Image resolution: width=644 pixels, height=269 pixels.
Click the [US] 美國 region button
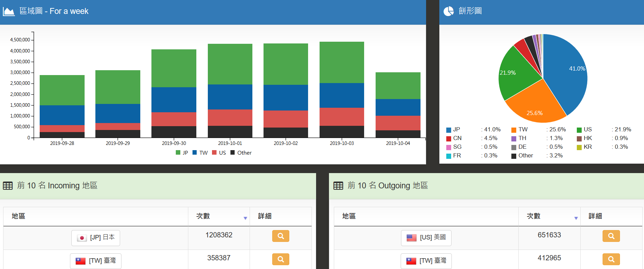click(426, 238)
